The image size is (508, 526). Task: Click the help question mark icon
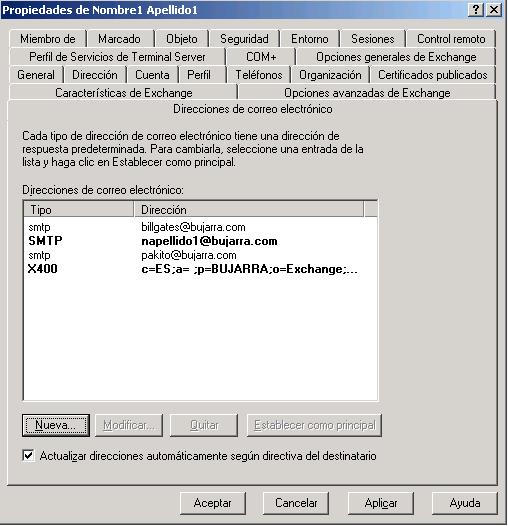[475, 10]
